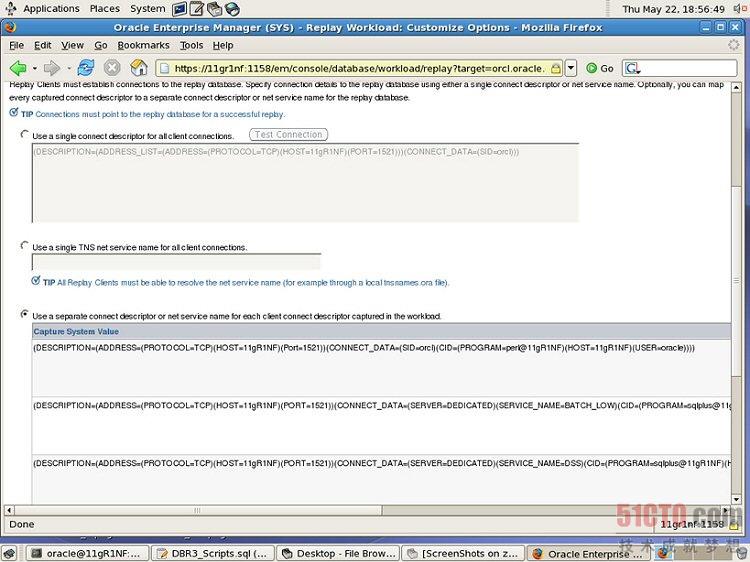This screenshot has width=750, height=562.
Task: Select single TNS net service name option
Action: point(25,246)
